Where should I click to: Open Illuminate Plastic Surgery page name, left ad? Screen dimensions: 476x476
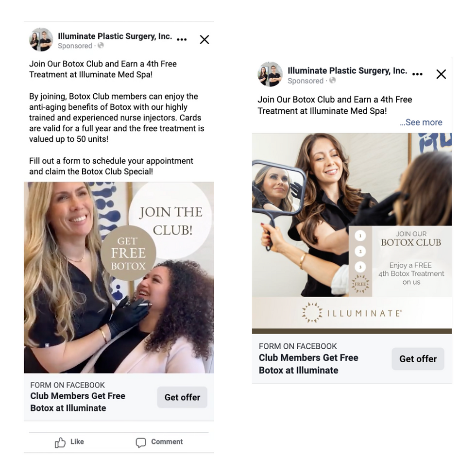pyautogui.click(x=115, y=36)
